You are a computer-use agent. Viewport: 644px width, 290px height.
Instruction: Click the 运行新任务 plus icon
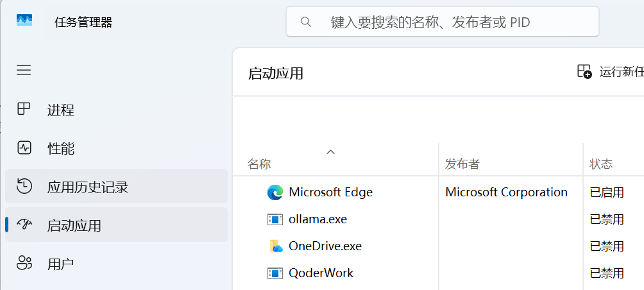[584, 71]
